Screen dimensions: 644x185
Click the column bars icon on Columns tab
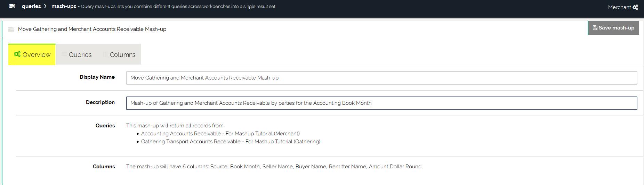(105, 54)
